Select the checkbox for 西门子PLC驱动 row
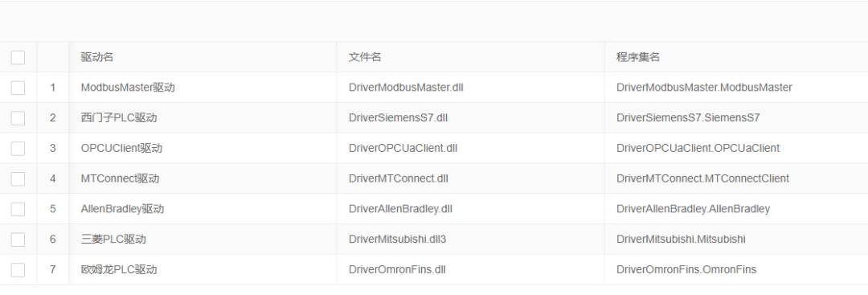Image resolution: width=868 pixels, height=295 pixels. coord(18,118)
